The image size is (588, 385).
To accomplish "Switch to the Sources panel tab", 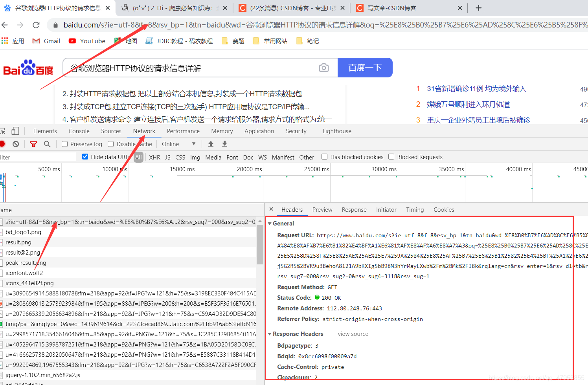I will 111,131.
